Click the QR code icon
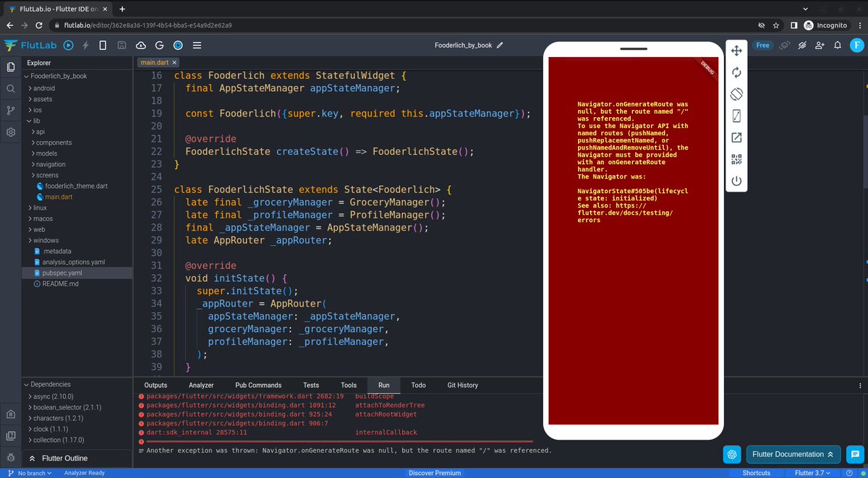 coord(736,159)
